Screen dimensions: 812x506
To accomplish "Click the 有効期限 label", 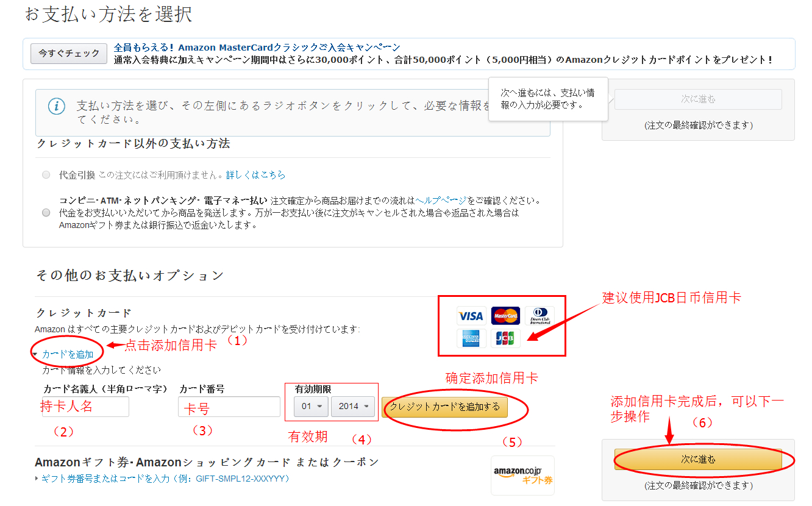I will pyautogui.click(x=313, y=389).
